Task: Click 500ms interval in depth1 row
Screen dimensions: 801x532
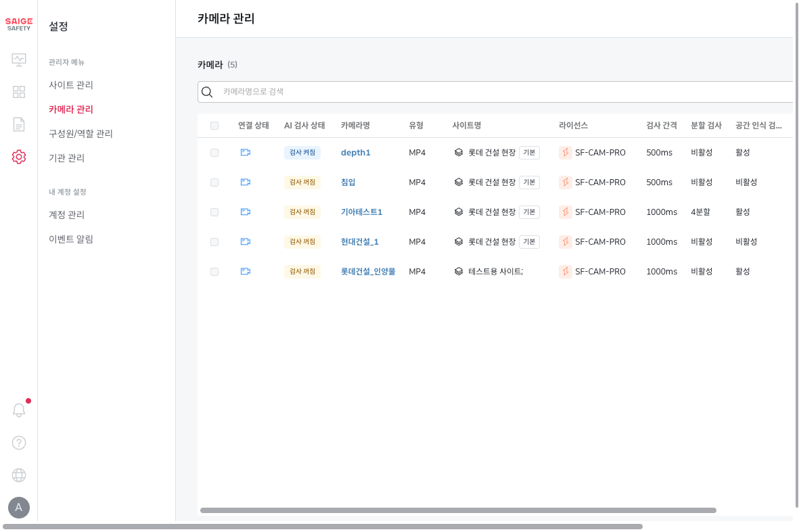Action: click(660, 153)
